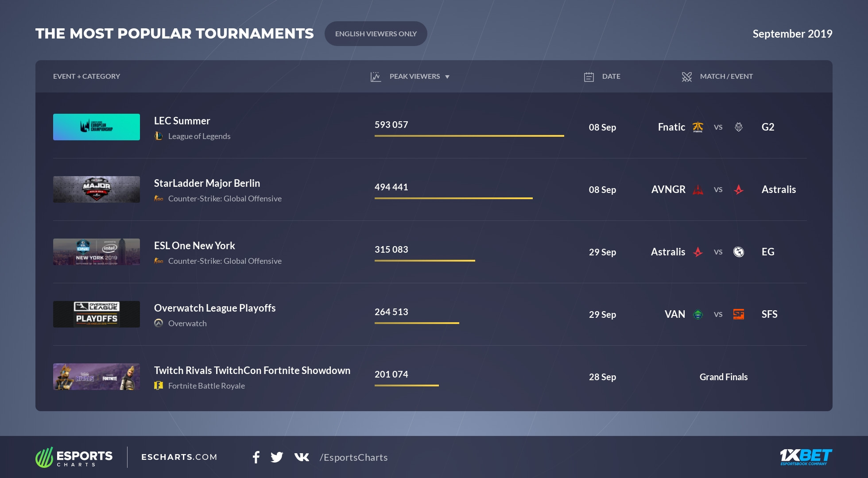Click the San Francisco Shock logo
This screenshot has height=478, width=868.
point(739,314)
